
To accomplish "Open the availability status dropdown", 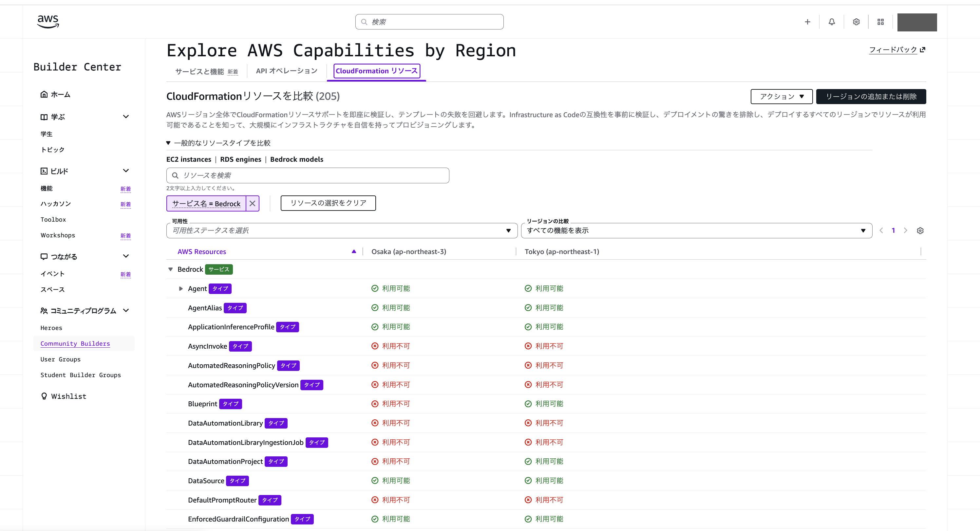I will [x=342, y=230].
